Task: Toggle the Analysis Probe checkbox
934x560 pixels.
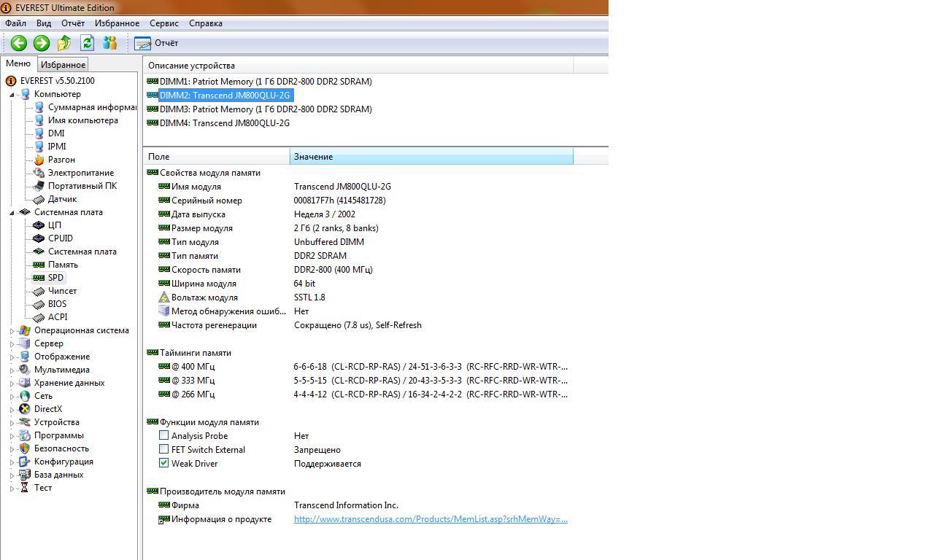Action: [164, 435]
